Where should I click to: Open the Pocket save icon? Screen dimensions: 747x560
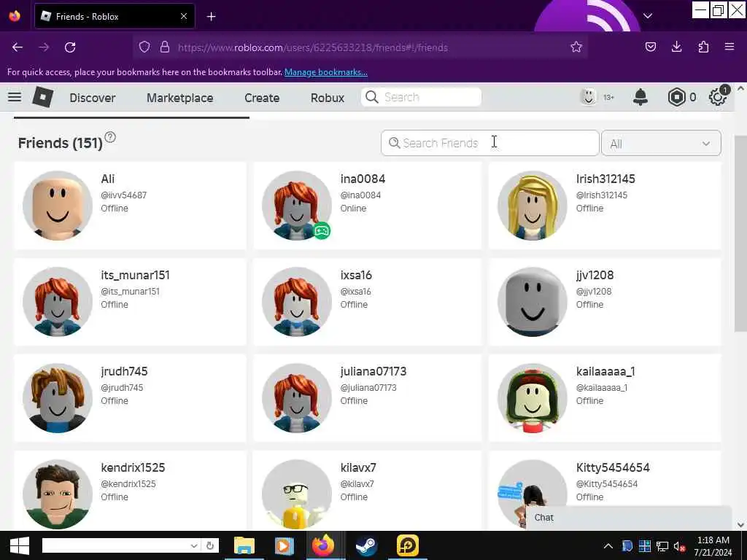(x=650, y=47)
